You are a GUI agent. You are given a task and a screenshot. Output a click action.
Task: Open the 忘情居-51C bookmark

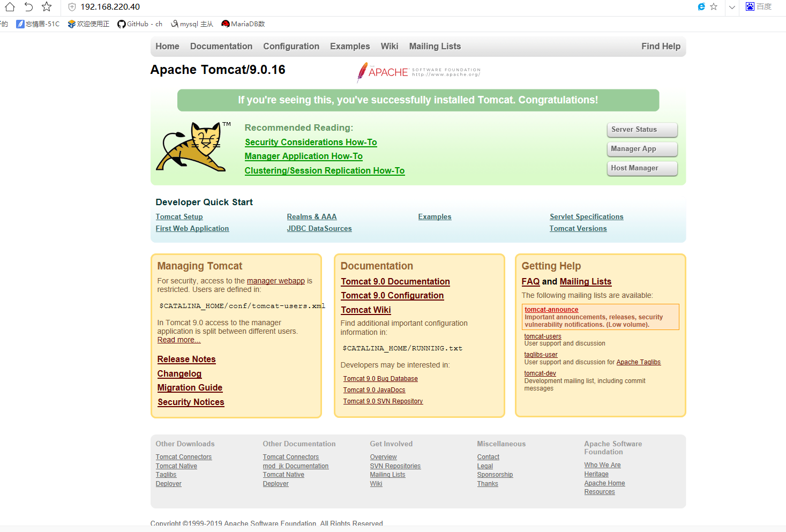pos(38,24)
